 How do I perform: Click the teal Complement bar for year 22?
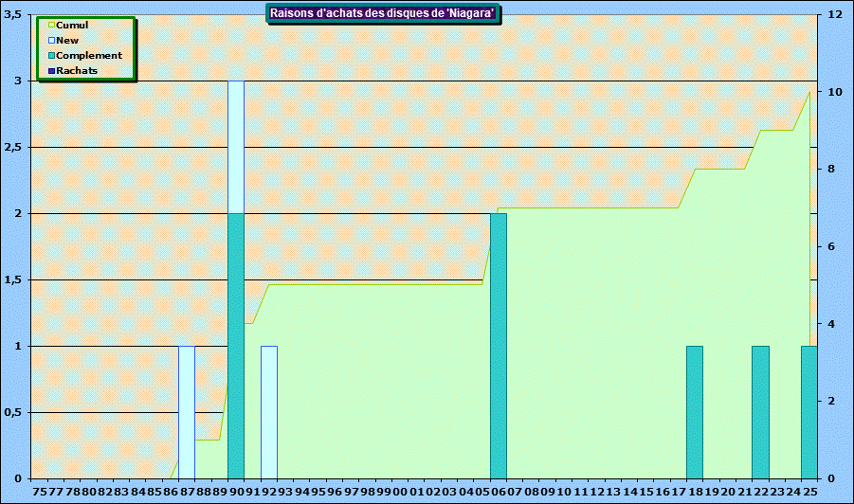pos(760,412)
